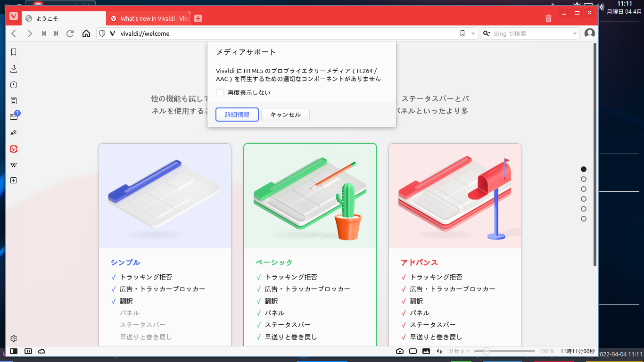Open the Bookmarks panel in sidebar
Screen dimensions: 644x362
(14, 52)
